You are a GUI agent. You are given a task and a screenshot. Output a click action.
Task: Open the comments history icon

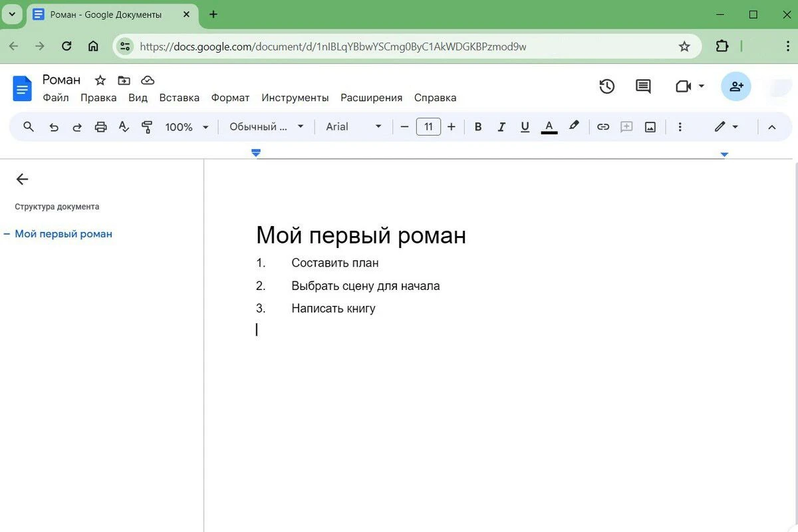(x=643, y=86)
